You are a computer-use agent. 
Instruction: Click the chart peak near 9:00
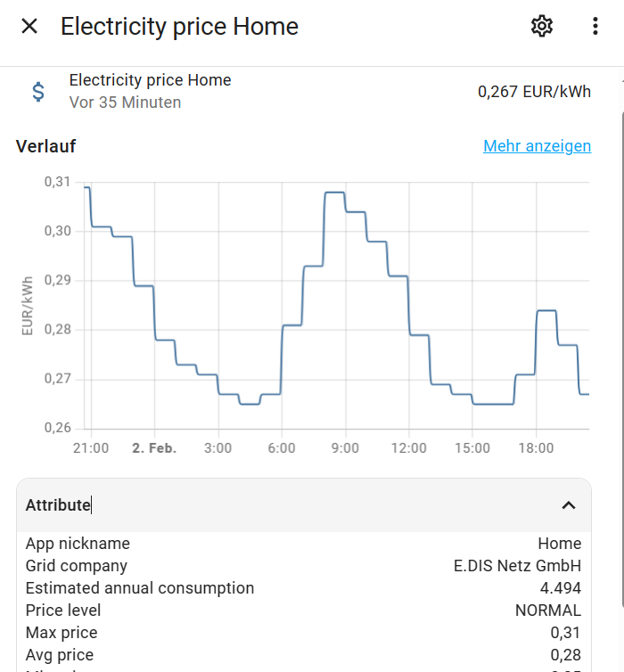pyautogui.click(x=334, y=193)
